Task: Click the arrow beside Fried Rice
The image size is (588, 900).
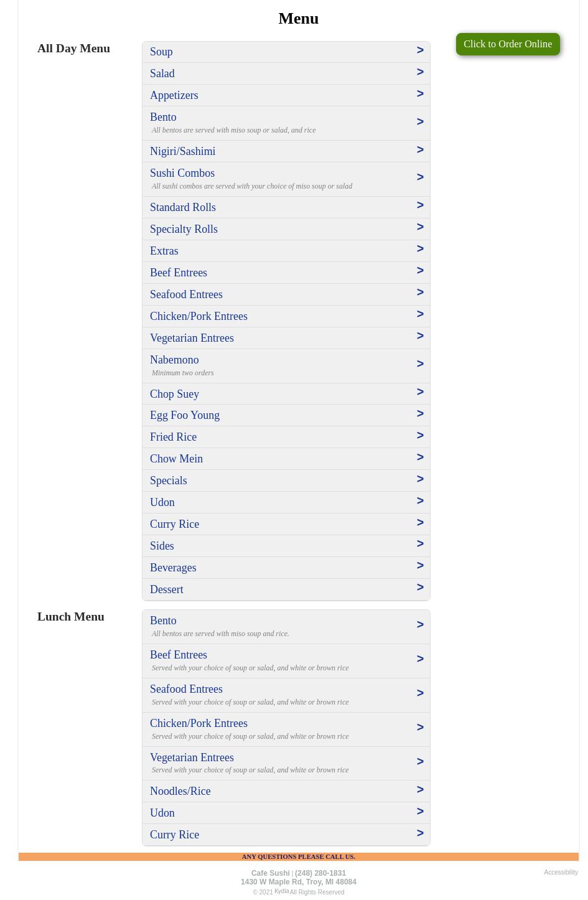Action: point(420,436)
